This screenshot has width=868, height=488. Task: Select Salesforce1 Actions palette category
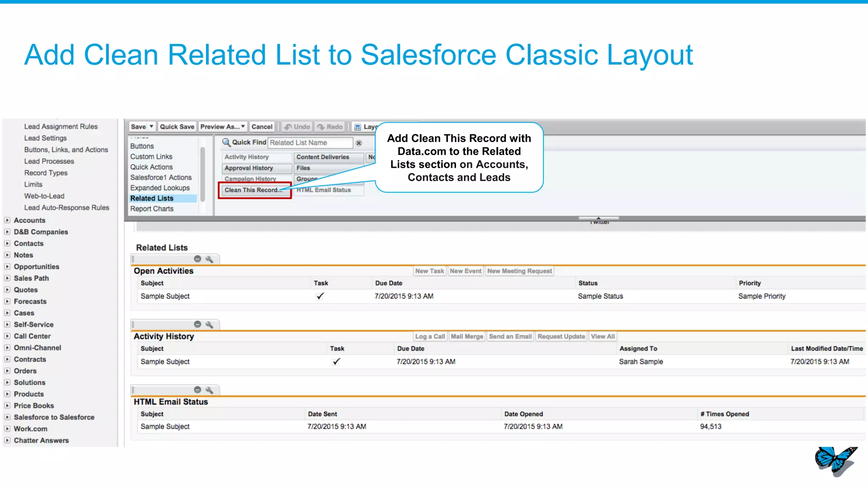(x=161, y=177)
